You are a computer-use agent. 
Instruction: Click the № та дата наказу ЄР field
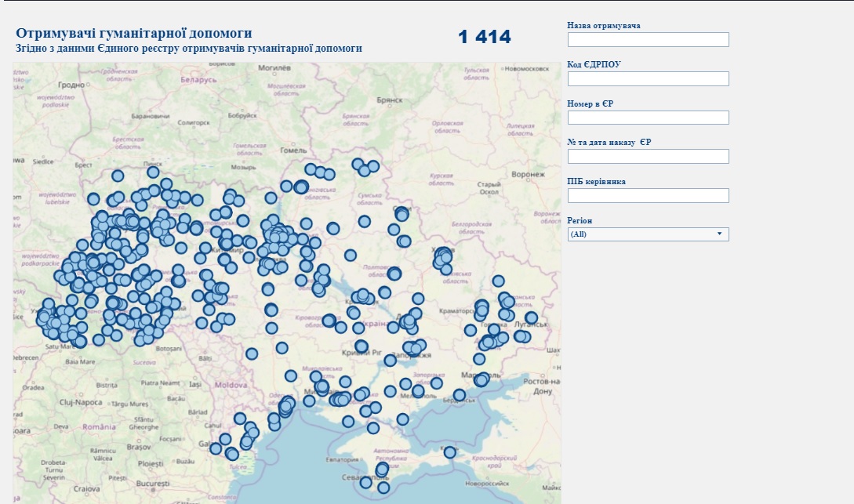click(648, 157)
